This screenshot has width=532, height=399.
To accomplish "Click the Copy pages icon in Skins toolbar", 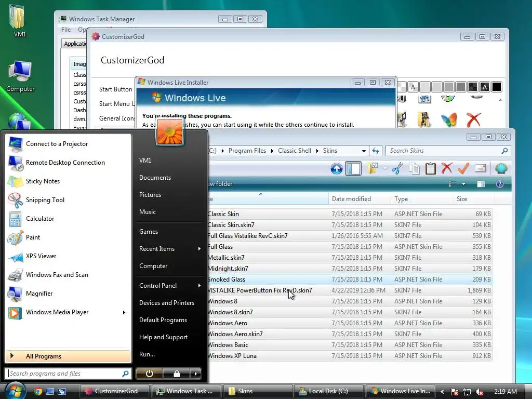I will click(x=414, y=169).
